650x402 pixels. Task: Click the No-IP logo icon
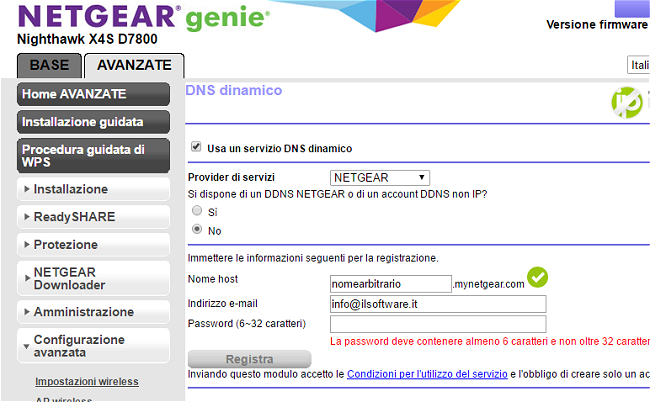click(627, 102)
